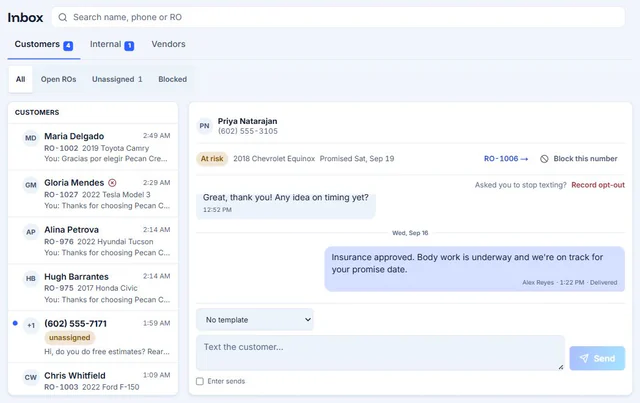Open Maria Delgado's conversation
Screen dimensions: 640x403
93,147
